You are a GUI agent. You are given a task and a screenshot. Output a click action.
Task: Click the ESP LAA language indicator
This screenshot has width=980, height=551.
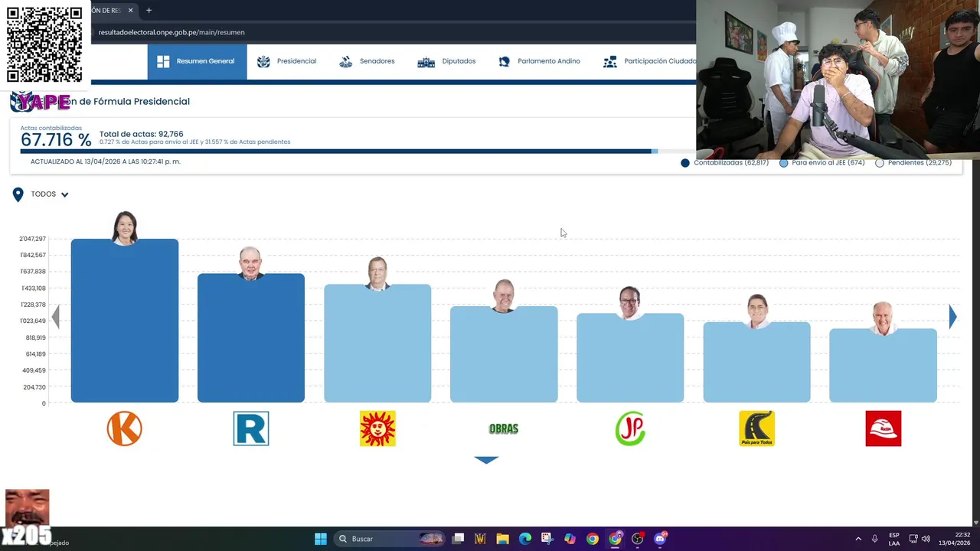click(x=894, y=539)
